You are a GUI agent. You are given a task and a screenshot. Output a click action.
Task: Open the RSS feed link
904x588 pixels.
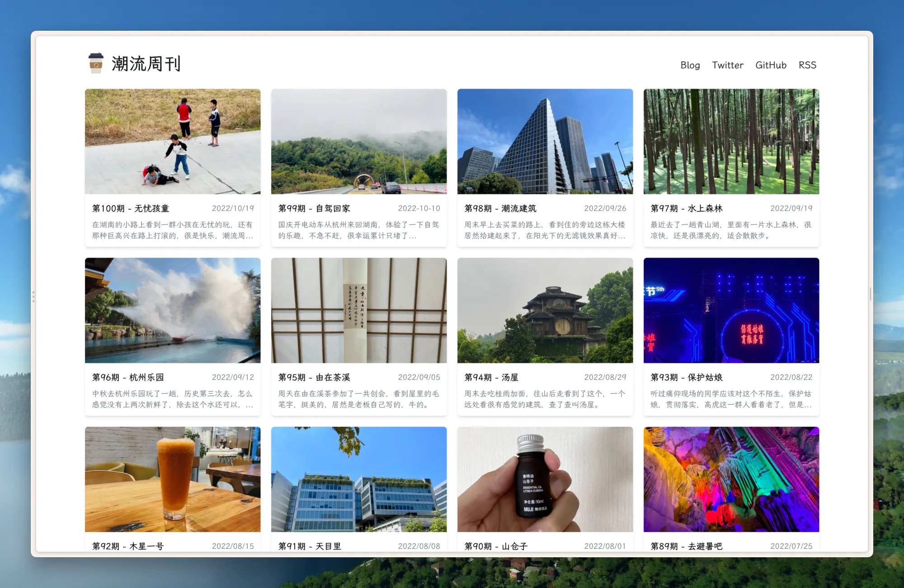pyautogui.click(x=807, y=65)
